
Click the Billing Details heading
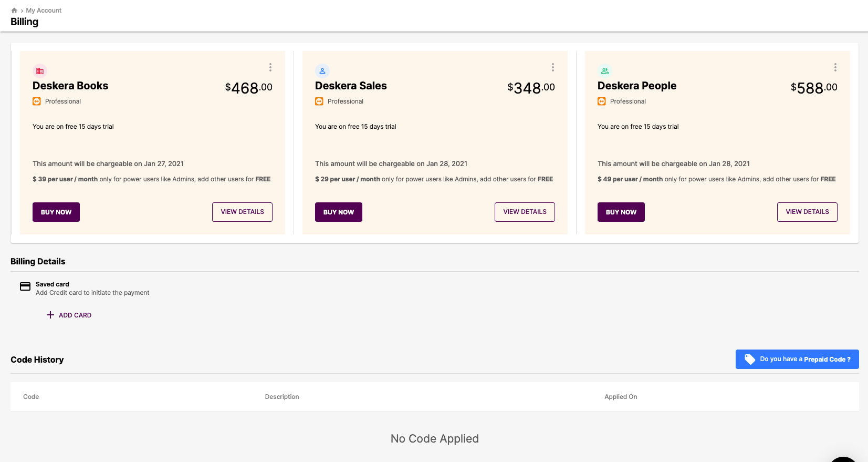point(38,261)
